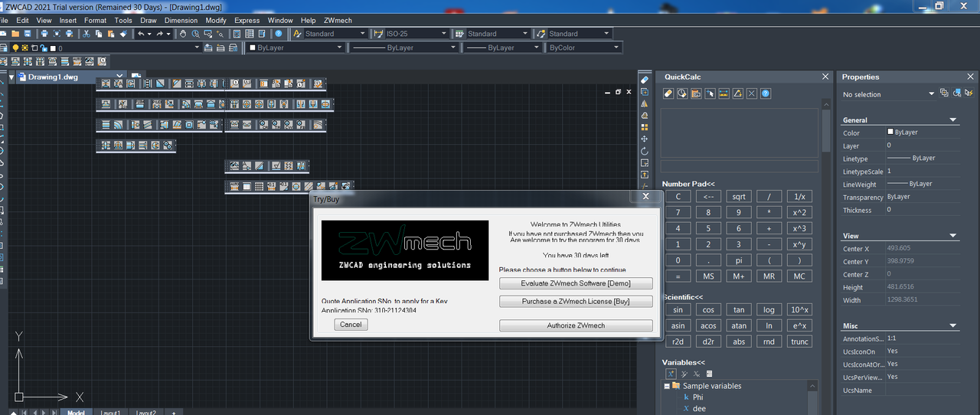Click Purchase a ZWmech License [Buy]
Viewport: 980px width, 415px height.
pos(576,302)
